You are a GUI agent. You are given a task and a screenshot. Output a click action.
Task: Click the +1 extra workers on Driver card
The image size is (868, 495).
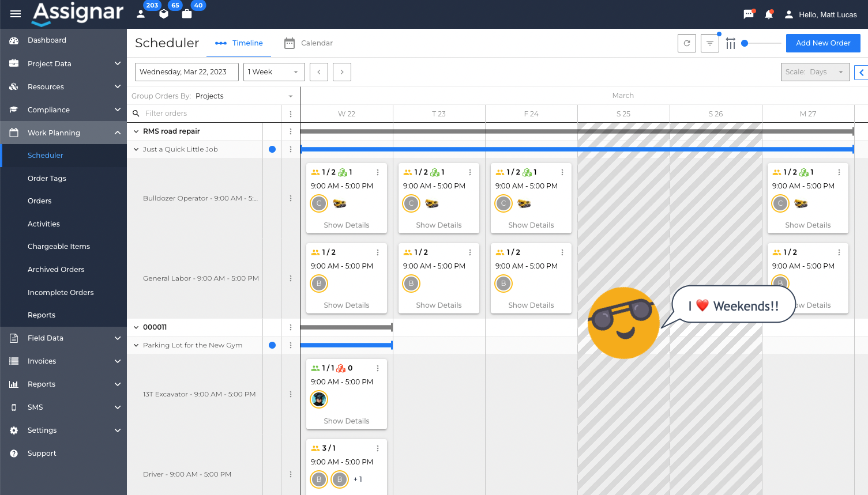click(x=358, y=479)
